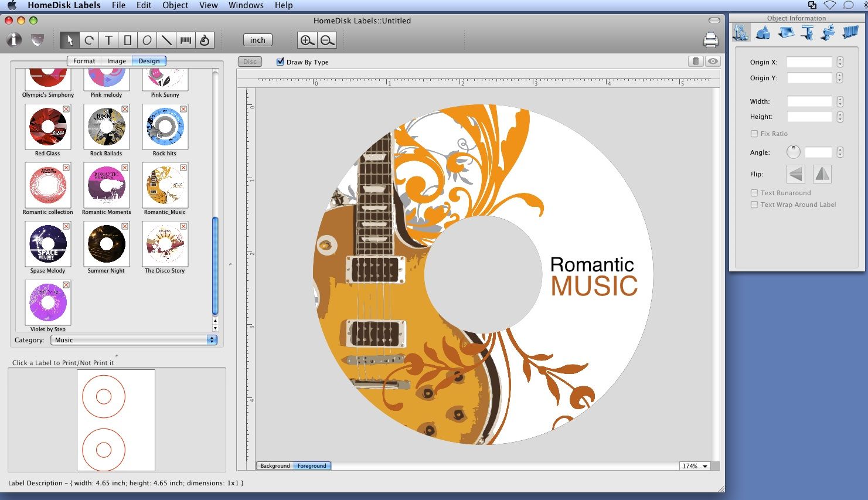This screenshot has height=500, width=868.
Task: Enable the Fix Ratio option
Action: coord(754,134)
